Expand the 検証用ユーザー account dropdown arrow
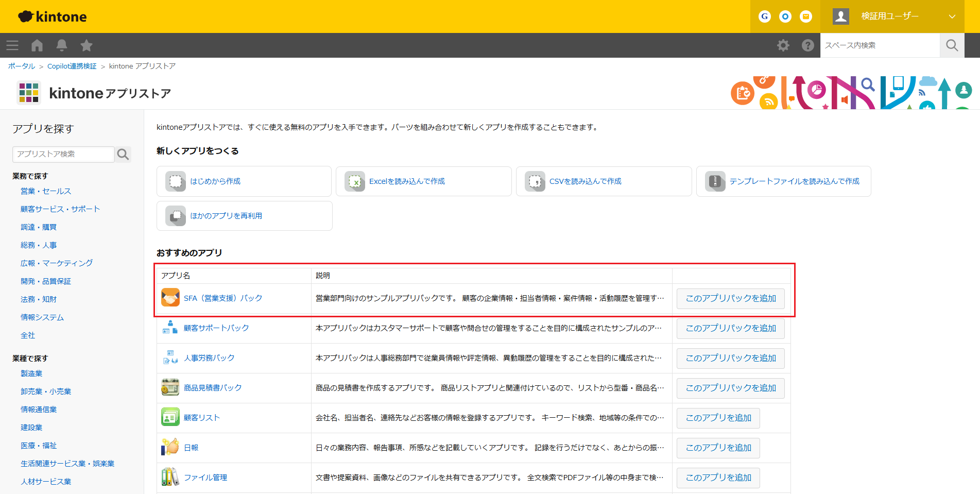Viewport: 980px width, 494px height. (x=952, y=16)
